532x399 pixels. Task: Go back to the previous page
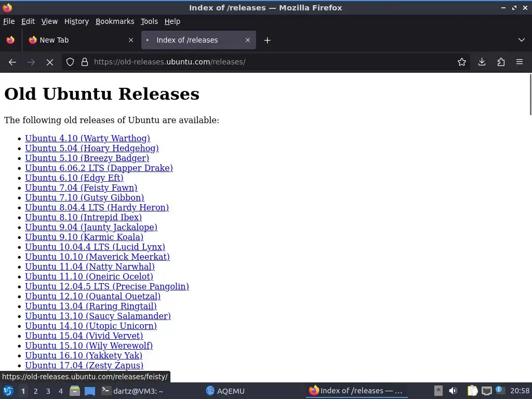click(12, 62)
